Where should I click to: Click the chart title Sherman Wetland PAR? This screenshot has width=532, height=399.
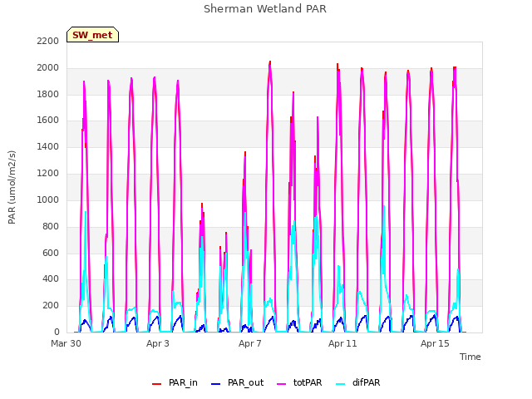coord(265,9)
